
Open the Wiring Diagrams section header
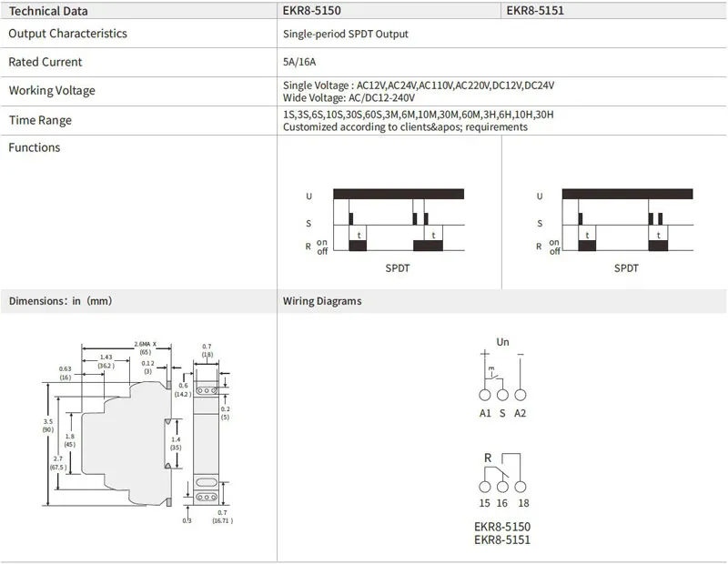pos(322,301)
